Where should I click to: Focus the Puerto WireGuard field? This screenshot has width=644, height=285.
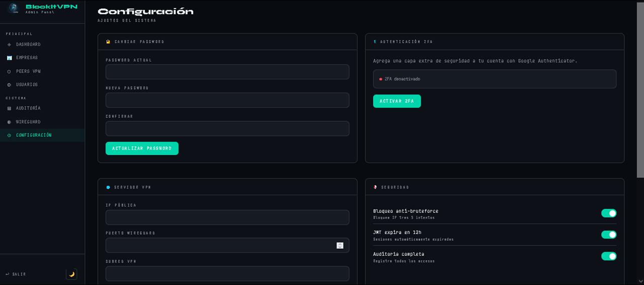click(x=227, y=245)
